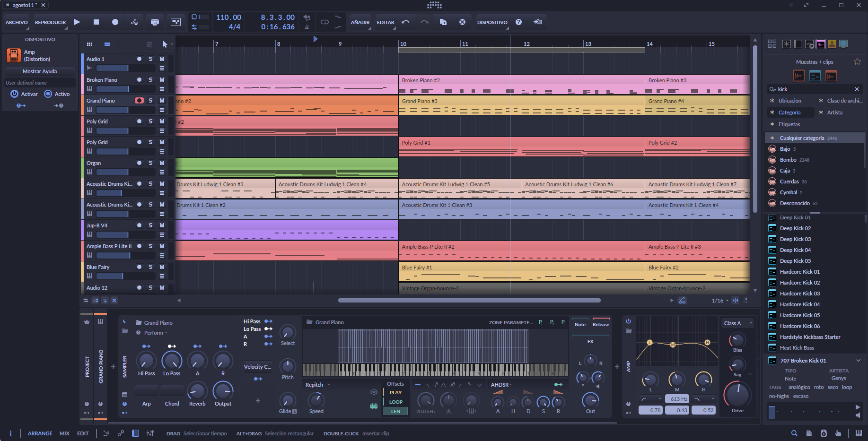868x441 pixels.
Task: Stop transport playback
Action: [96, 22]
